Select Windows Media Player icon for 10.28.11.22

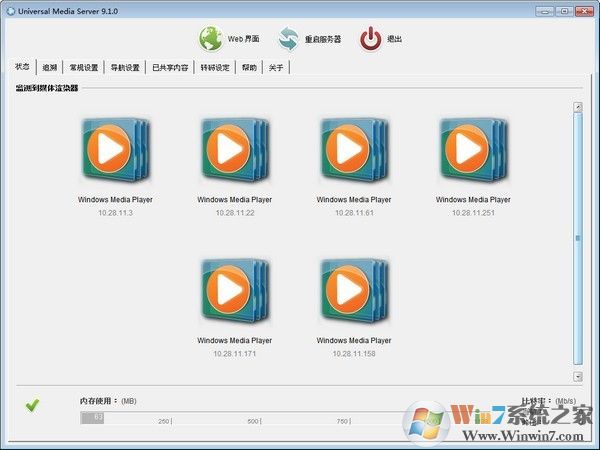coord(235,150)
